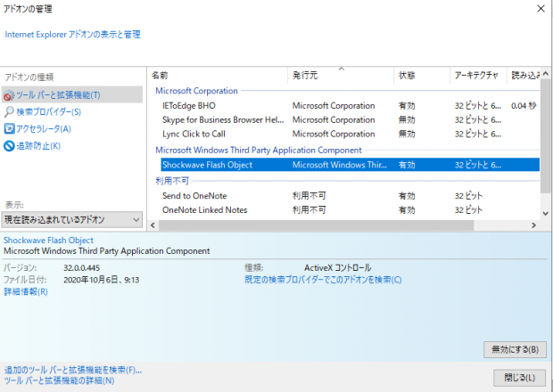Select the OneNote Linked Notes row
553x392 pixels.
[350, 210]
